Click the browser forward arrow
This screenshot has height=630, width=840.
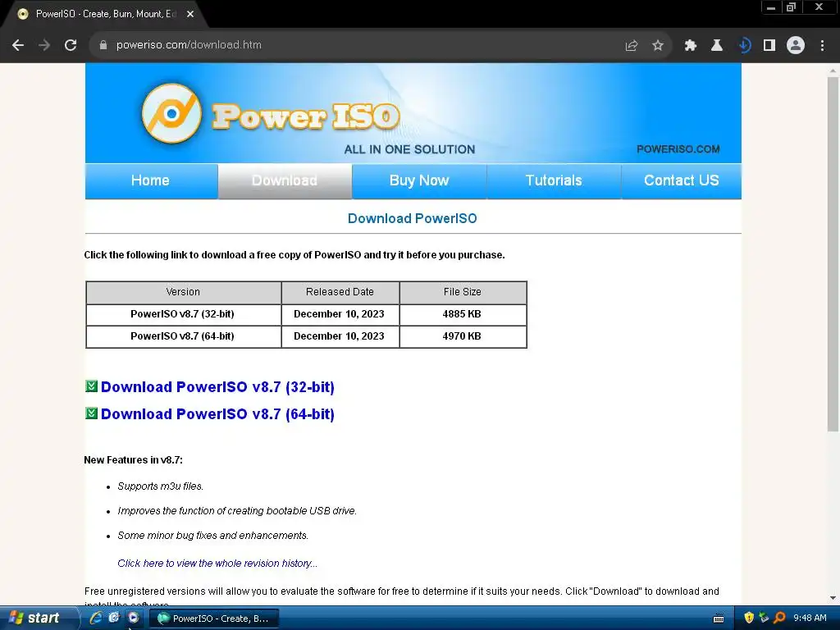point(44,45)
